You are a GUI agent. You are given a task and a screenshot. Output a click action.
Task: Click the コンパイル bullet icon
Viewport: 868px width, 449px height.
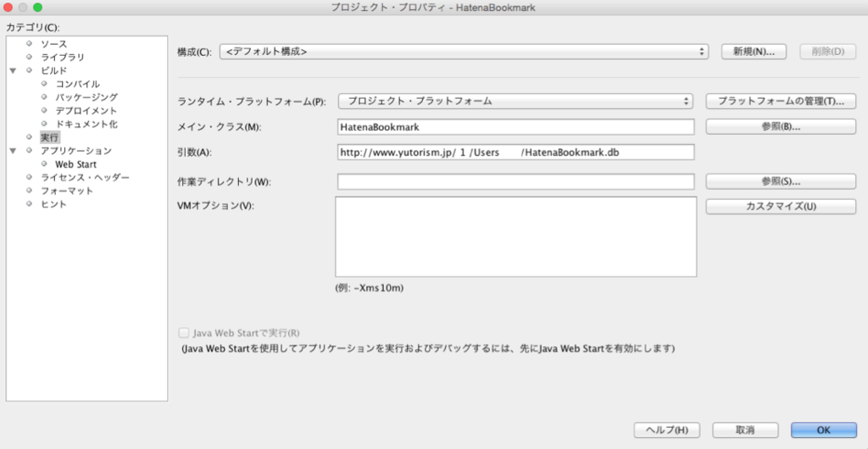coord(44,84)
